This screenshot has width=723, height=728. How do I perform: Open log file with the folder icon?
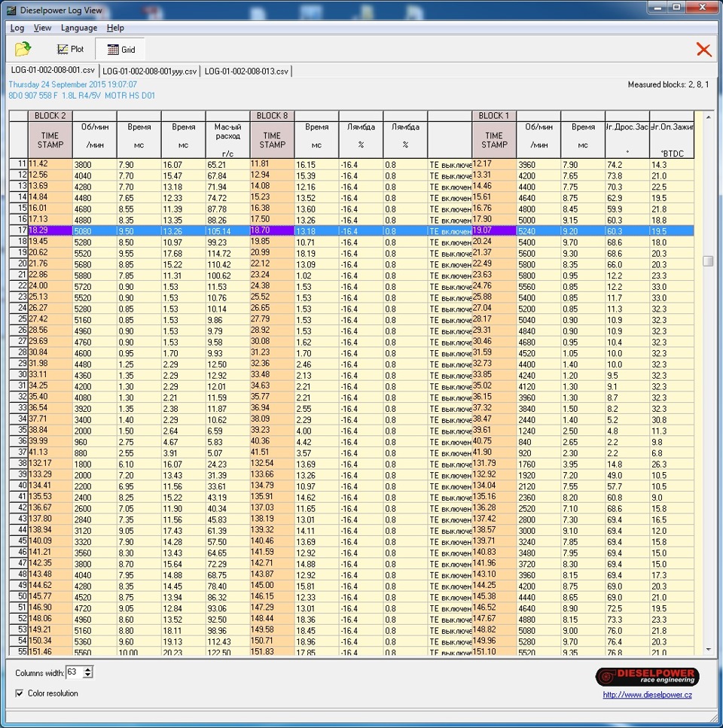(x=23, y=49)
